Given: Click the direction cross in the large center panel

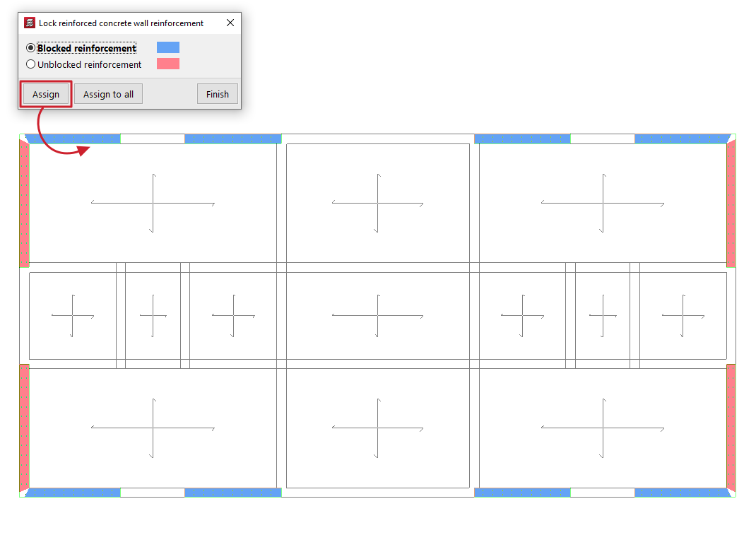Looking at the screenshot, I should pos(378,315).
